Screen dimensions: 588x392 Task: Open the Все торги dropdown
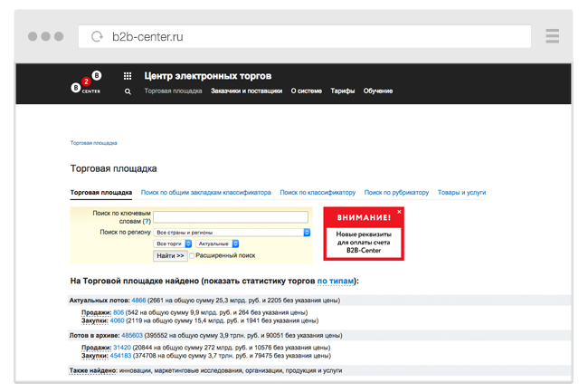tap(173, 244)
